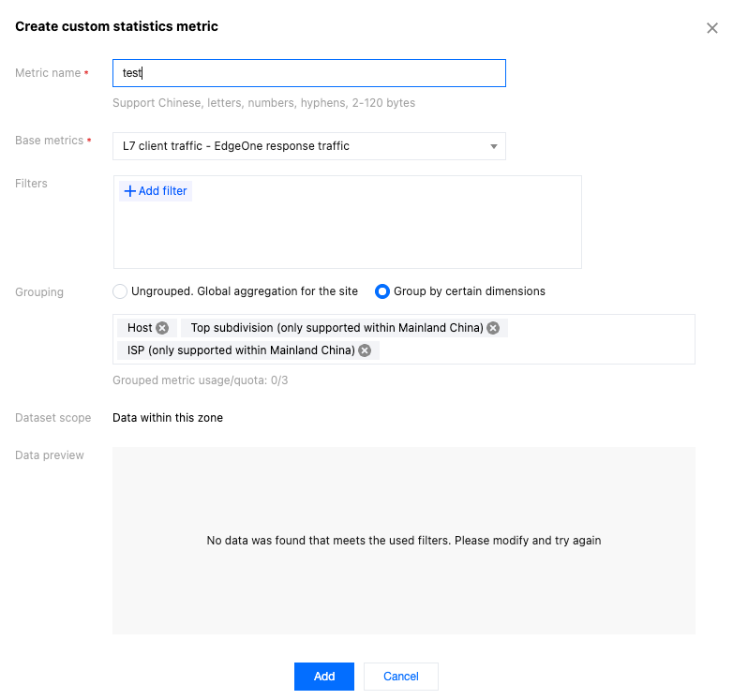Remove the Top subdivision grouping tag
733x700 pixels.
(493, 328)
